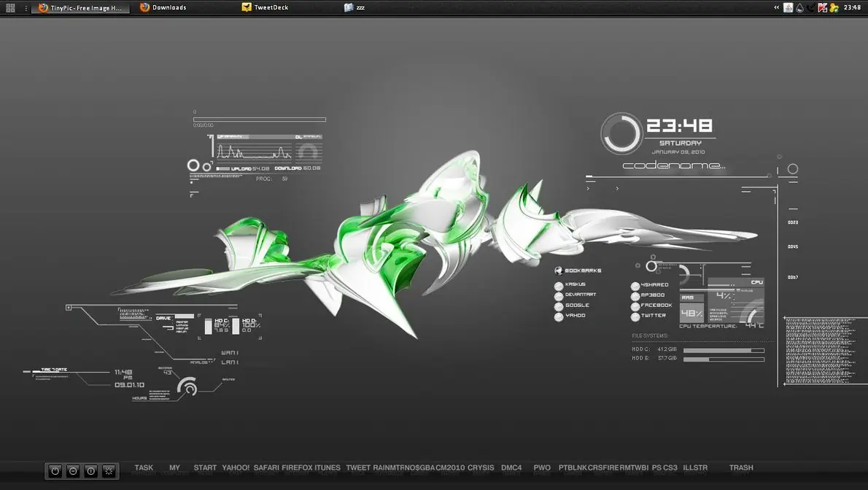Click the HDD C: usage bar
Viewport: 868px width, 490px height.
click(724, 351)
